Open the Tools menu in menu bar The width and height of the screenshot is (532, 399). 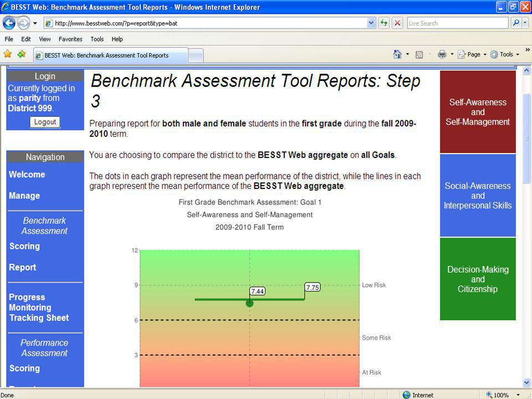(x=97, y=39)
